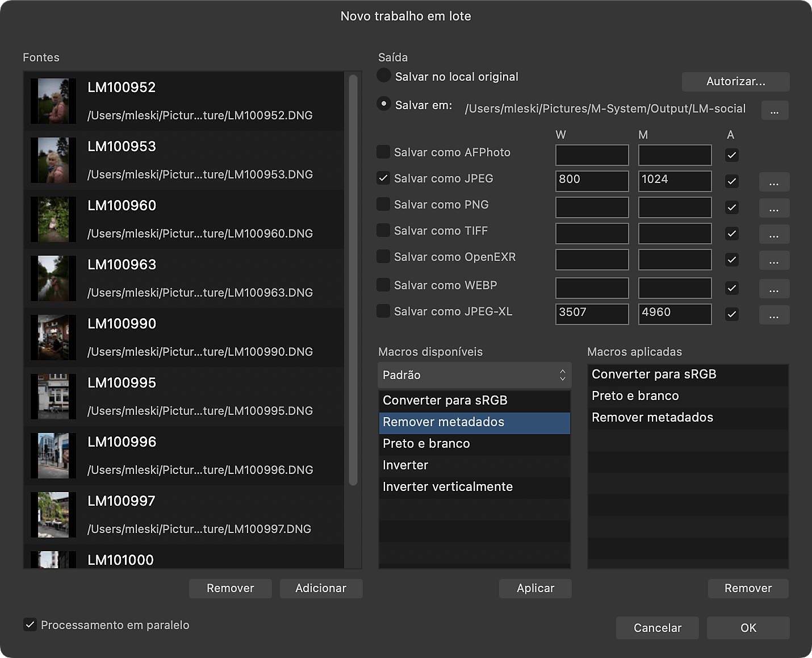Click the JPEG-XL M field showing 4960

click(675, 314)
